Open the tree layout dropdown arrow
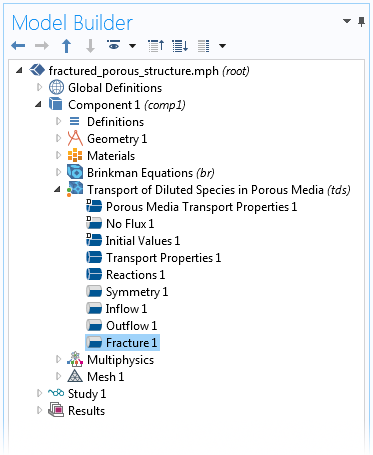The width and height of the screenshot is (373, 455). click(x=222, y=46)
